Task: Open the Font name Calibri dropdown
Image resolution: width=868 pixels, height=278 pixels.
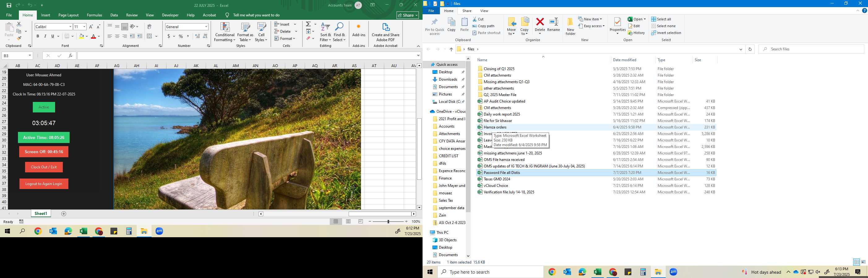Action: [x=70, y=27]
